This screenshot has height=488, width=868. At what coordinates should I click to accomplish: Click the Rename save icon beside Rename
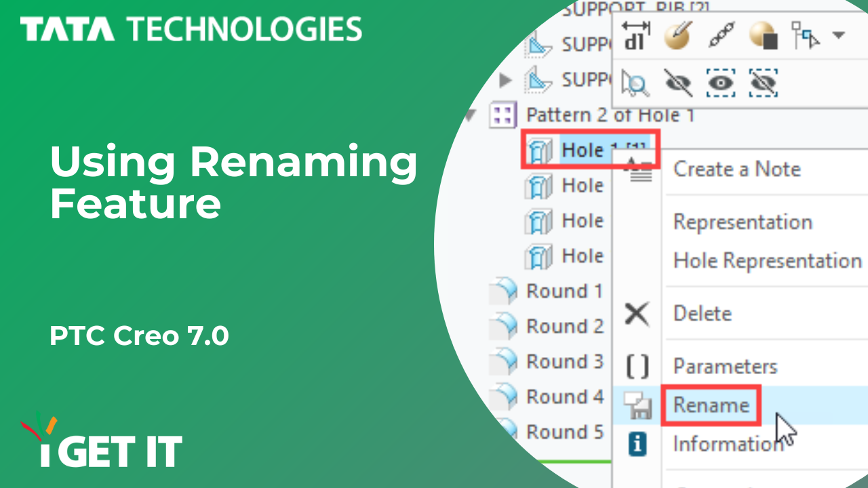[x=636, y=405]
